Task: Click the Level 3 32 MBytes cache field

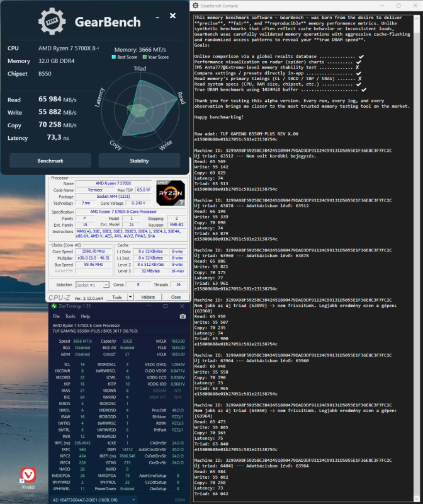Action: pos(150,271)
